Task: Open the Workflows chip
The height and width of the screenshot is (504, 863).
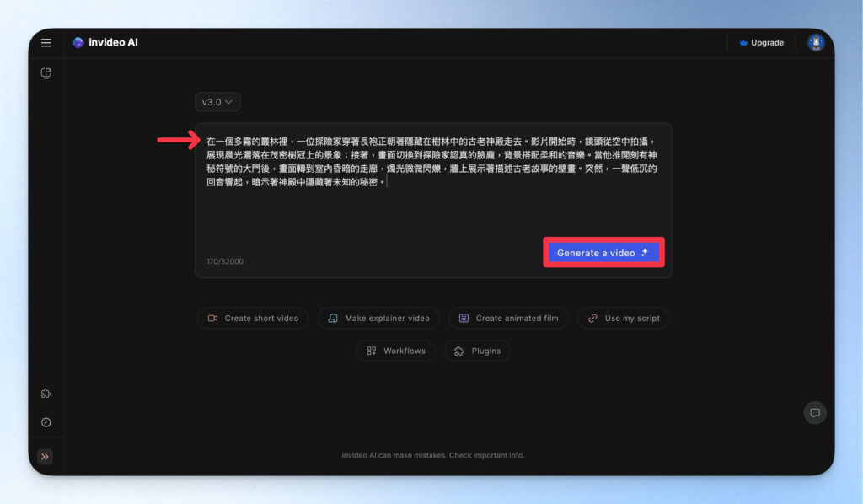Action: (x=396, y=351)
